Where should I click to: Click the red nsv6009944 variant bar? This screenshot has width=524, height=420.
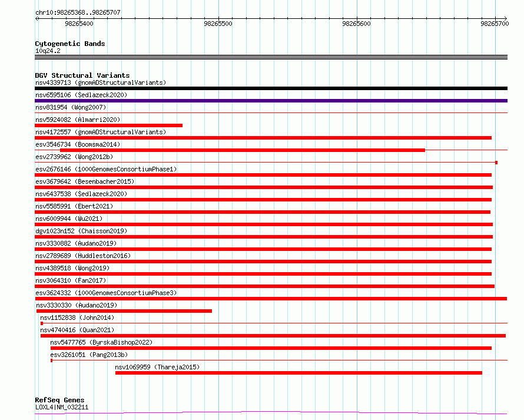coord(264,224)
